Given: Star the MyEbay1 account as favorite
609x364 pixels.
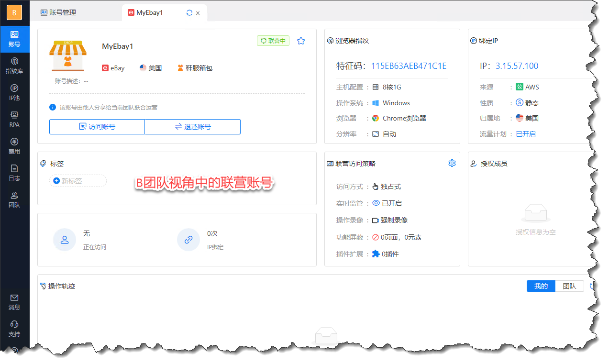Looking at the screenshot, I should pyautogui.click(x=301, y=41).
